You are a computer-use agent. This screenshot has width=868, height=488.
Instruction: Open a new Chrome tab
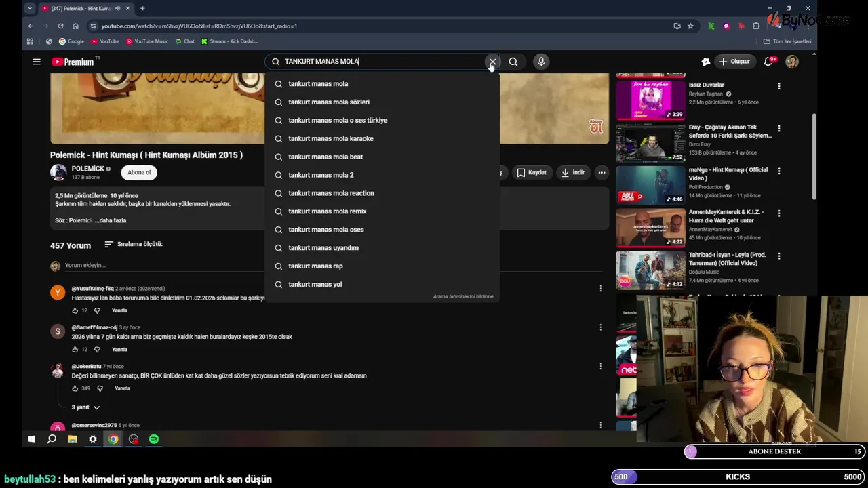(142, 9)
